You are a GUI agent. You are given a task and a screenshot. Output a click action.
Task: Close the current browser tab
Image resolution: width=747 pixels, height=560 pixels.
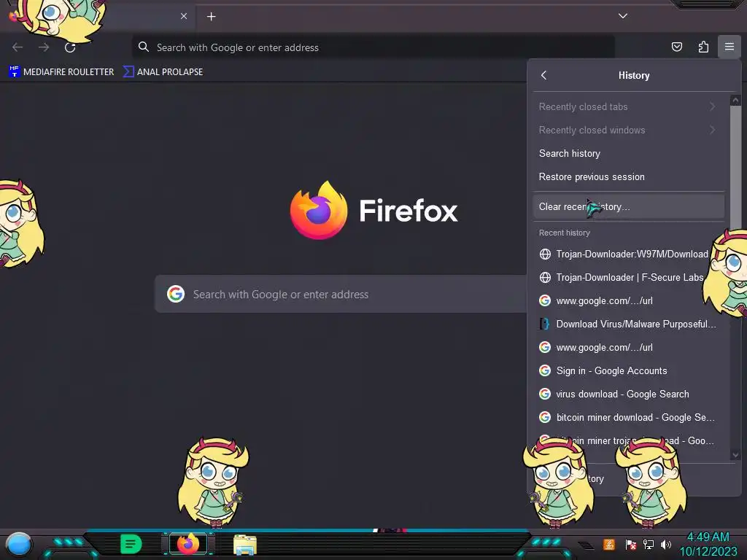coord(183,16)
